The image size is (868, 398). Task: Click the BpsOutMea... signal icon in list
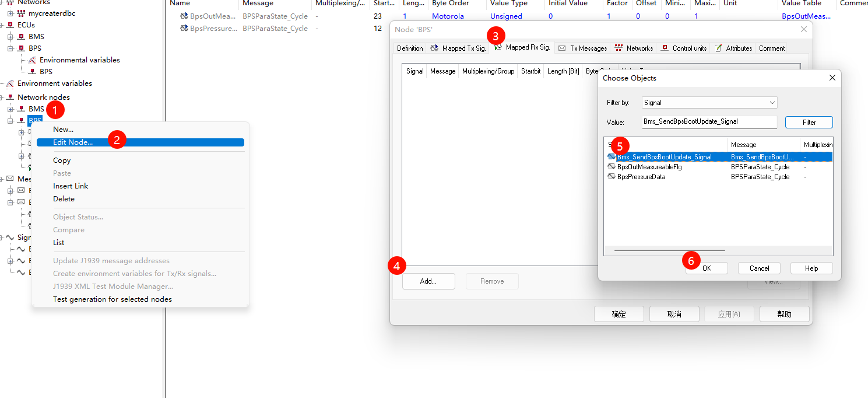(x=185, y=16)
